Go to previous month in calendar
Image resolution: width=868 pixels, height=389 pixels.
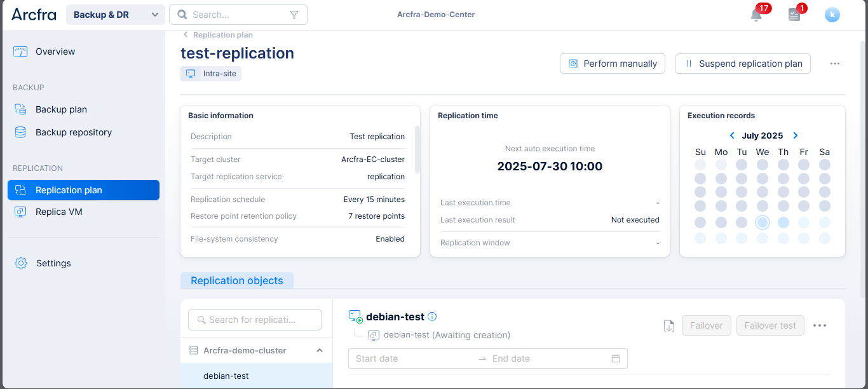pyautogui.click(x=732, y=135)
